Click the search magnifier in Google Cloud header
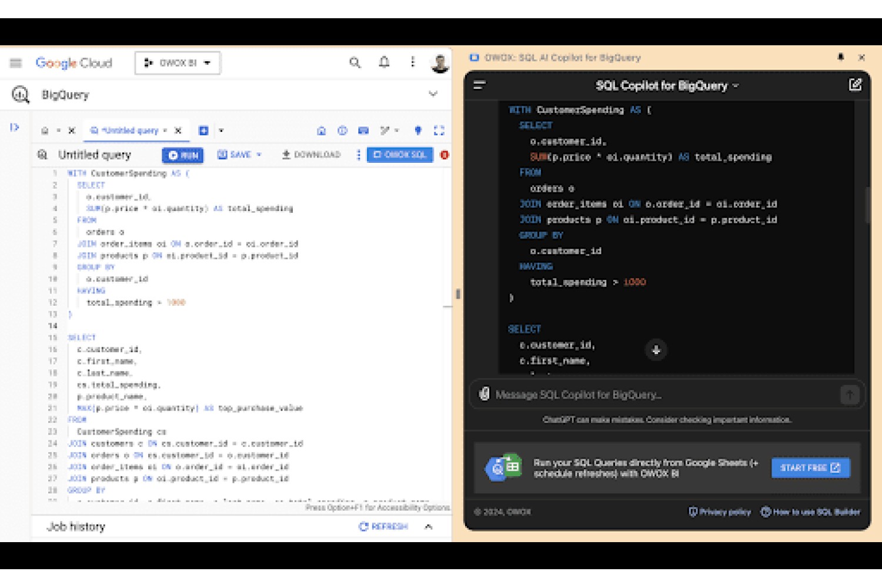This screenshot has width=882, height=588. [x=355, y=62]
